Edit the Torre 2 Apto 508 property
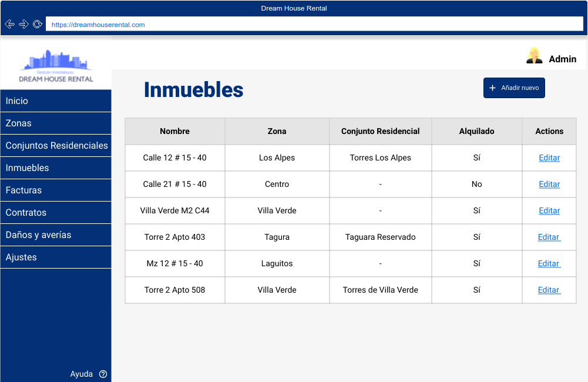The width and height of the screenshot is (588, 382). click(x=549, y=290)
